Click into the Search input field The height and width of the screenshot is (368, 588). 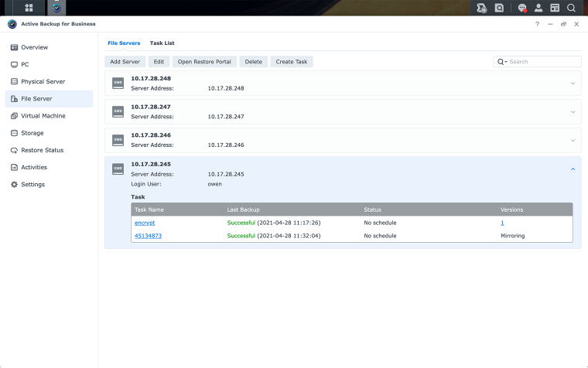point(543,62)
